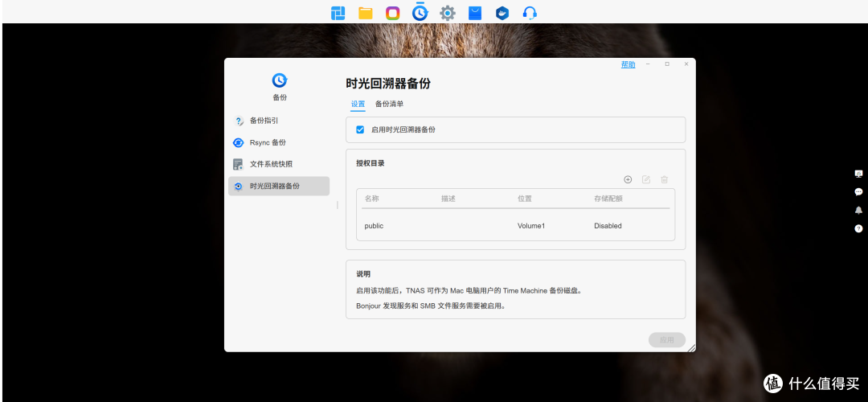Click the Volume1 location cell
868x402 pixels.
coord(531,226)
